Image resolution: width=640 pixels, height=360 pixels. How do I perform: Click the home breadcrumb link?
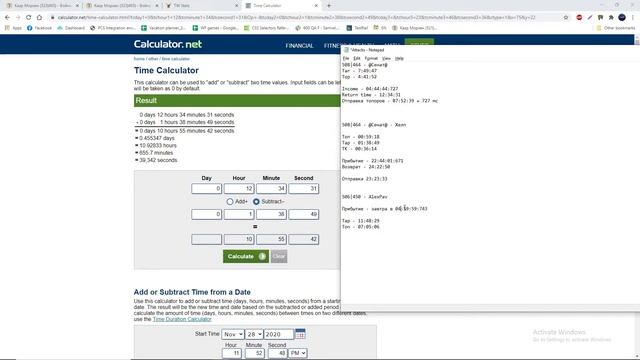coord(139,59)
